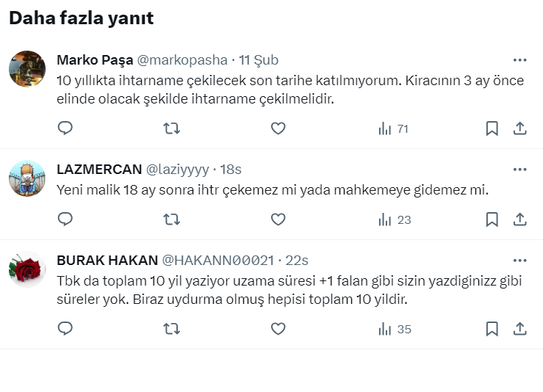Open Marko Paşa's profile picture
The height and width of the screenshot is (392, 543).
(27, 69)
